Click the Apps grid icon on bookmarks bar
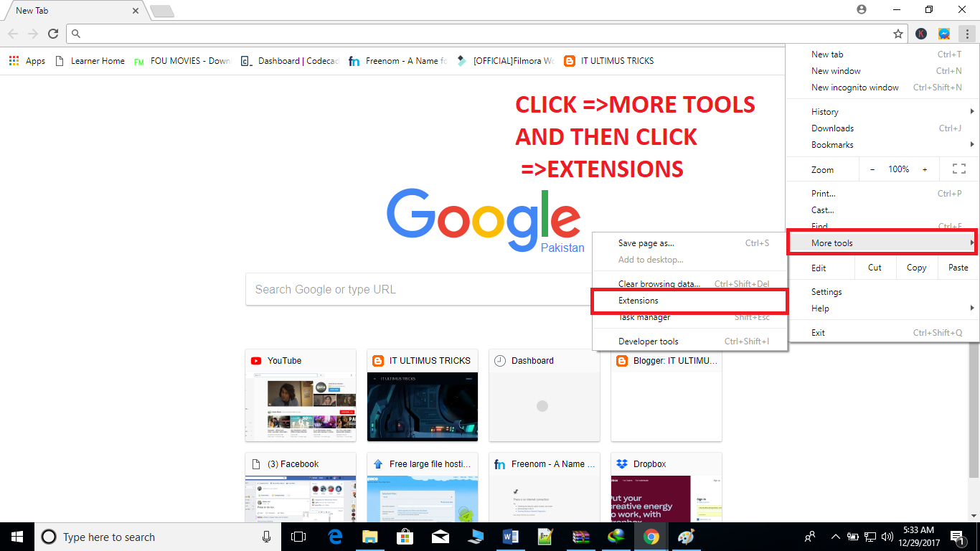Screen dimensions: 980x551 click(x=13, y=60)
